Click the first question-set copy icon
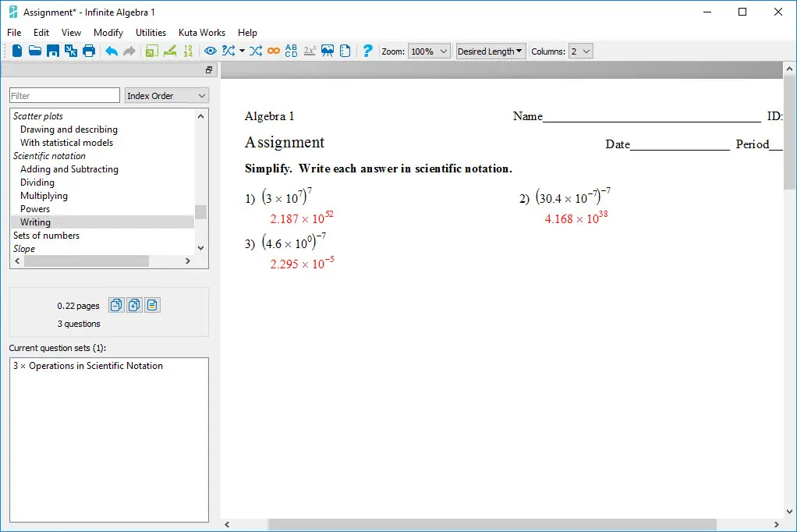 [116, 305]
